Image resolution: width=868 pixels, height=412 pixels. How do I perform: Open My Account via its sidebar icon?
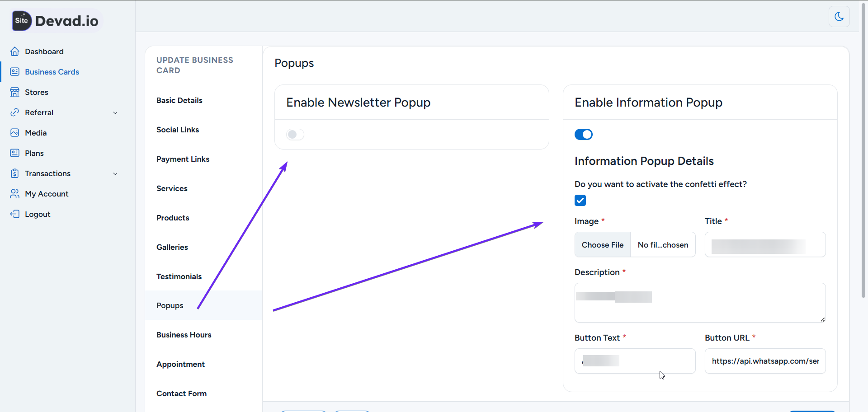tap(15, 193)
